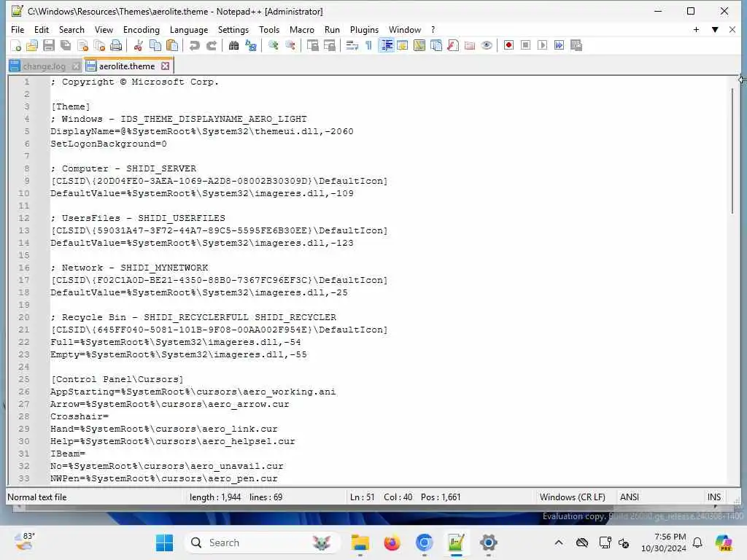This screenshot has height=560, width=747.
Task: Open the Document List toolbar icon
Action: tap(436, 46)
